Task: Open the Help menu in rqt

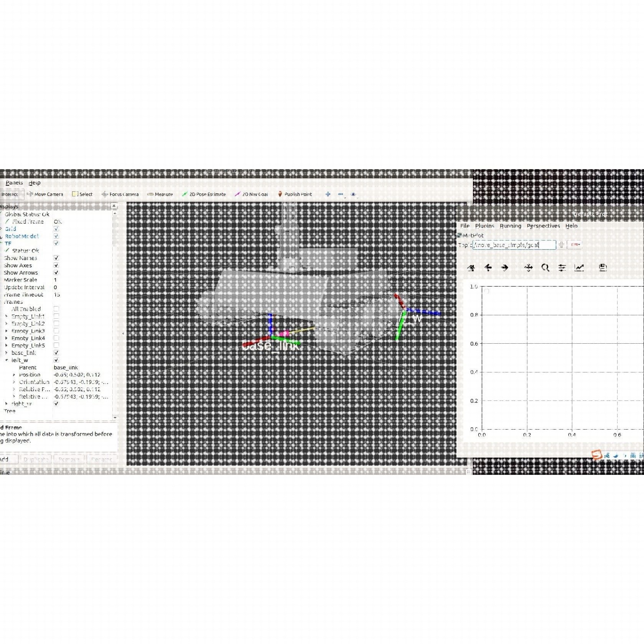Action: click(x=572, y=226)
